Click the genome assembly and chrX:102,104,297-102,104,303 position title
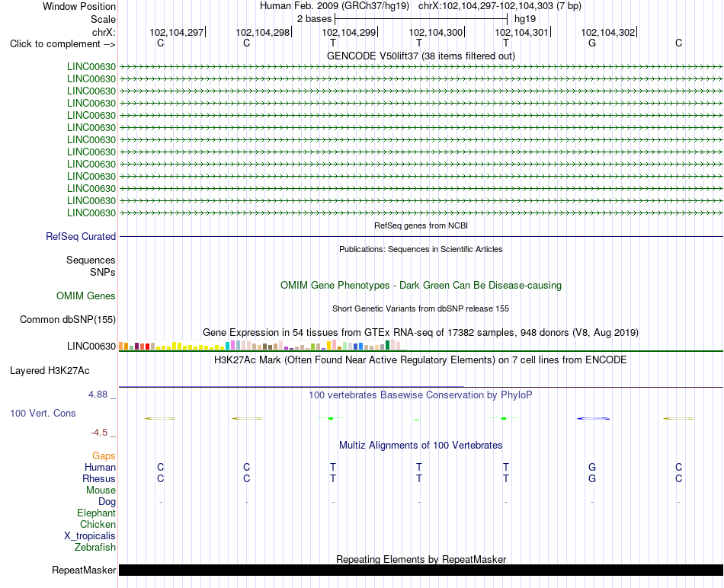 [421, 6]
